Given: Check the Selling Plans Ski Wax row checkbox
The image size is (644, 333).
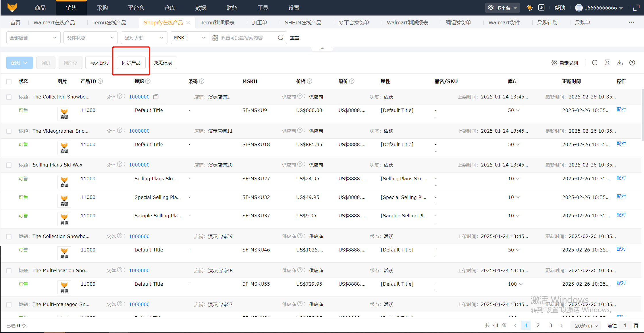Looking at the screenshot, I should (x=9, y=165).
